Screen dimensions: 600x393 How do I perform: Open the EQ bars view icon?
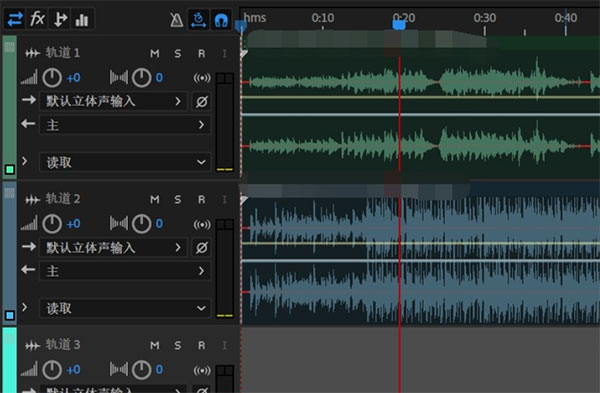82,20
